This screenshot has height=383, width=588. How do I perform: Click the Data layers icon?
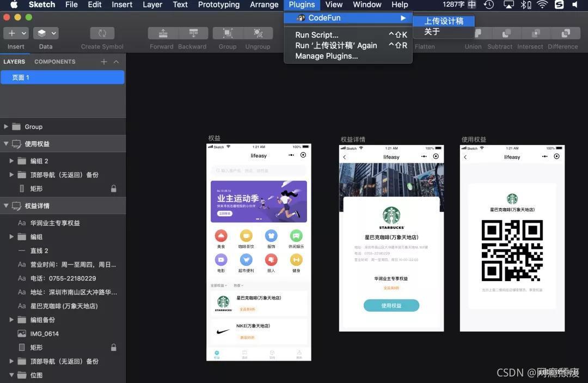(41, 33)
